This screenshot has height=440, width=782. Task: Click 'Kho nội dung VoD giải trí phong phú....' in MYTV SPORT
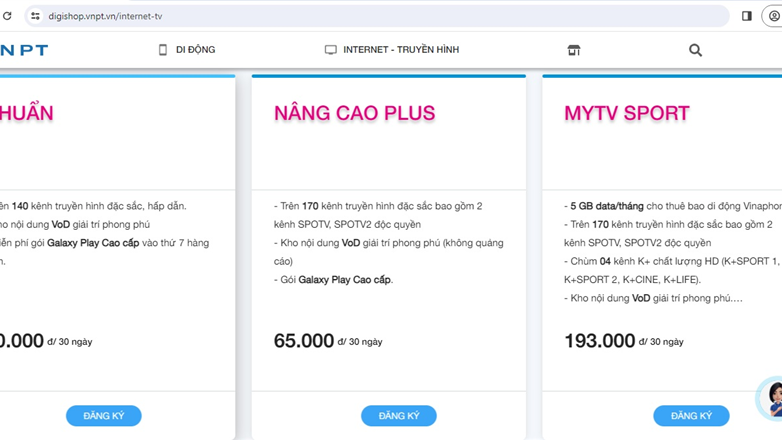point(653,298)
